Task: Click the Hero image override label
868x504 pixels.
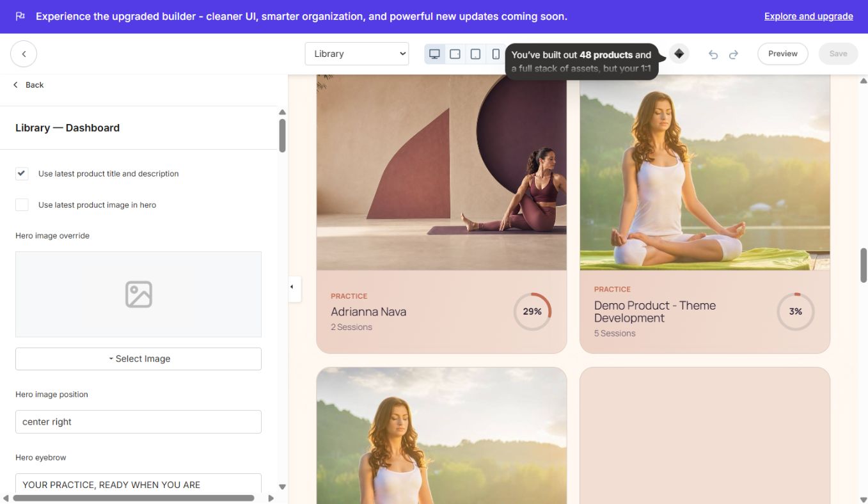Action: pos(52,236)
